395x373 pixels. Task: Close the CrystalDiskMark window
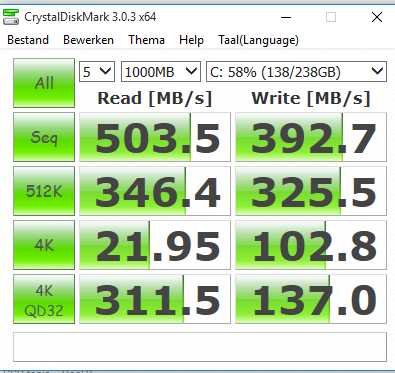tap(377, 17)
